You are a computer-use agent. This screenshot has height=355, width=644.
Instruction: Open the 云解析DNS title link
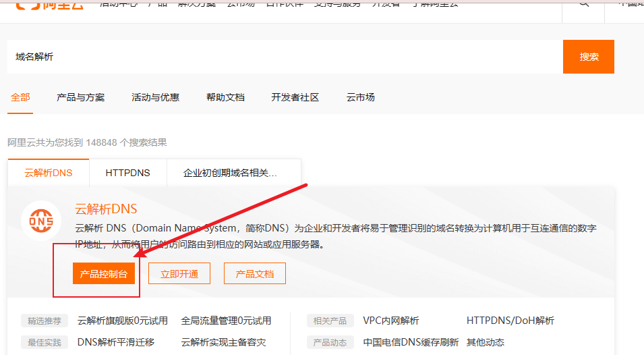106,209
